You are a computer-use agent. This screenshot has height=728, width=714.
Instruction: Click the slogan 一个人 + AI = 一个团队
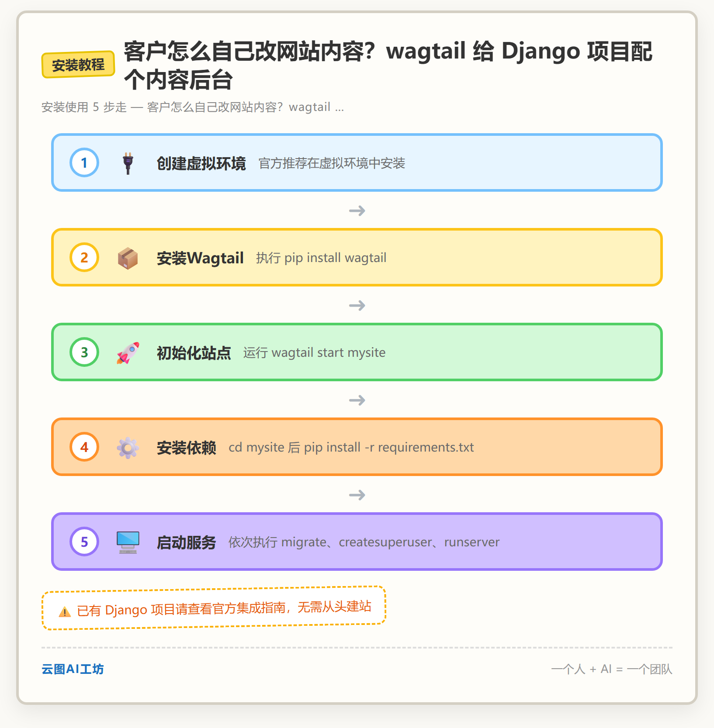[x=611, y=669]
